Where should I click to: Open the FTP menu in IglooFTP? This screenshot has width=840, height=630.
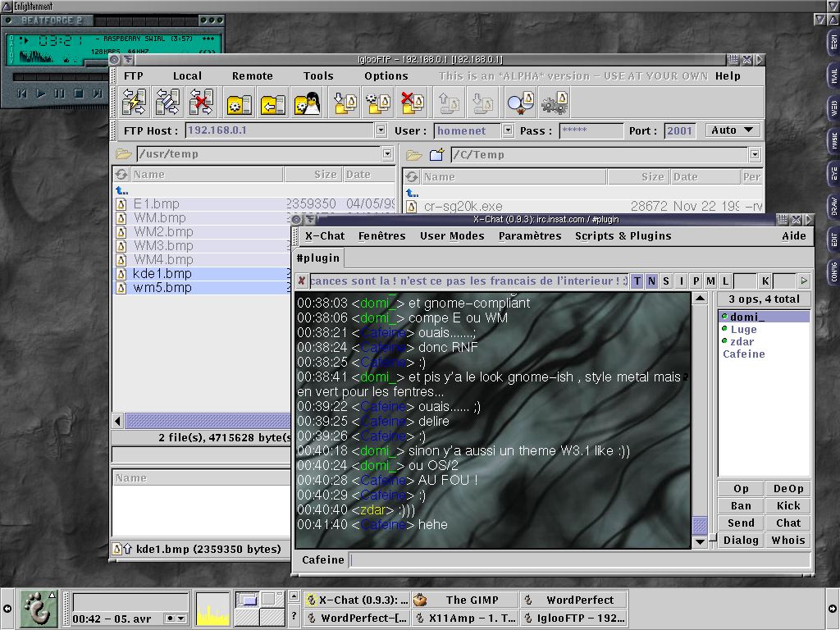134,76
